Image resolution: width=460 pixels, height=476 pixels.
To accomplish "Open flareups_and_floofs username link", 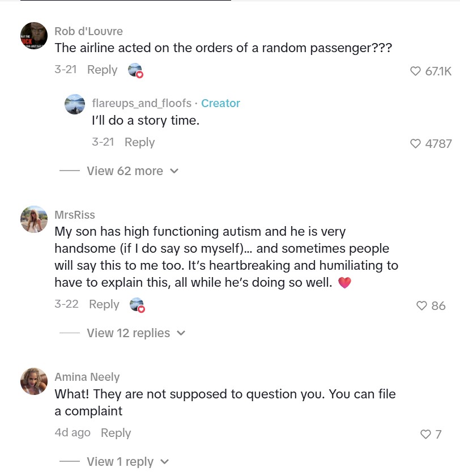I will point(142,103).
